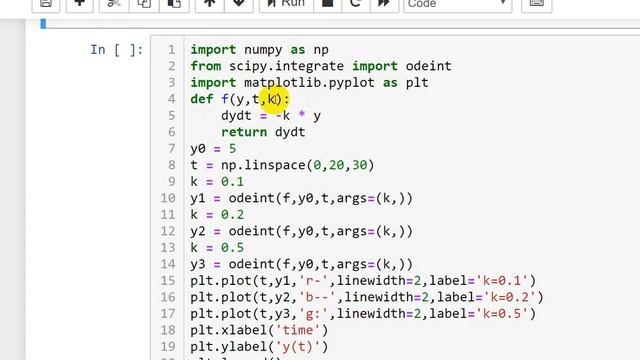This screenshot has width=640, height=360.
Task: Click line number 15 in the gutter
Action: coord(168,280)
